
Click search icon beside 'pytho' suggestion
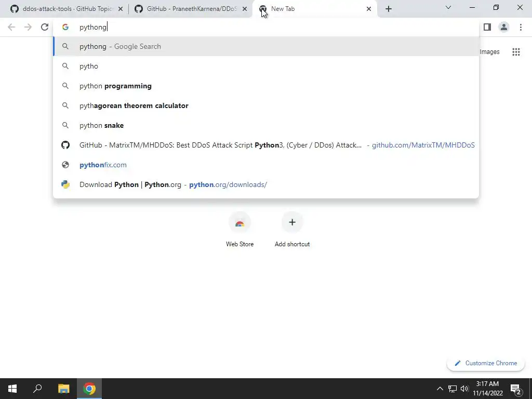tap(65, 66)
